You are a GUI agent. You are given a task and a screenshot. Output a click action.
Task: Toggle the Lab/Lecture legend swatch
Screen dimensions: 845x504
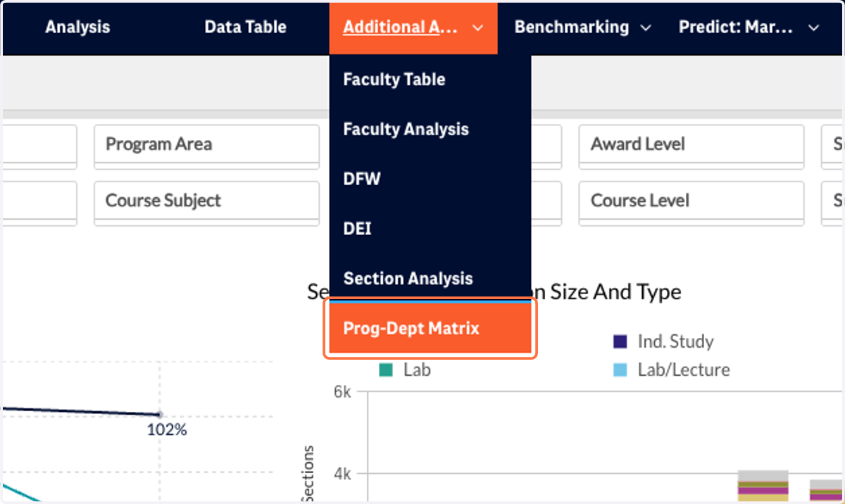pos(620,370)
